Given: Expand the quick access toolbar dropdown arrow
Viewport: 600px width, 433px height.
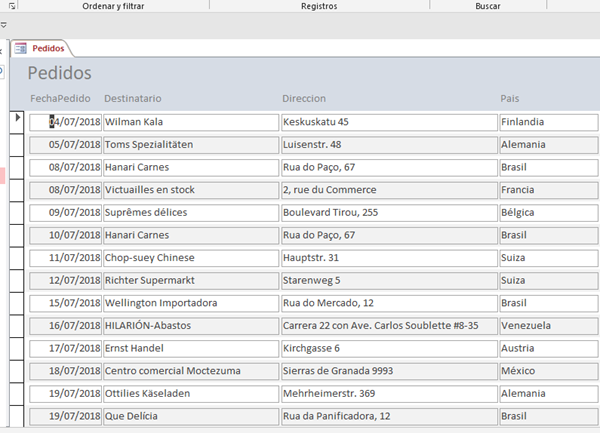Looking at the screenshot, I should (3, 25).
